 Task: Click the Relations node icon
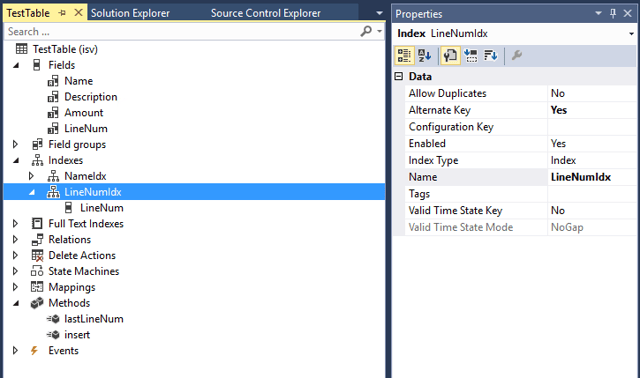(37, 239)
